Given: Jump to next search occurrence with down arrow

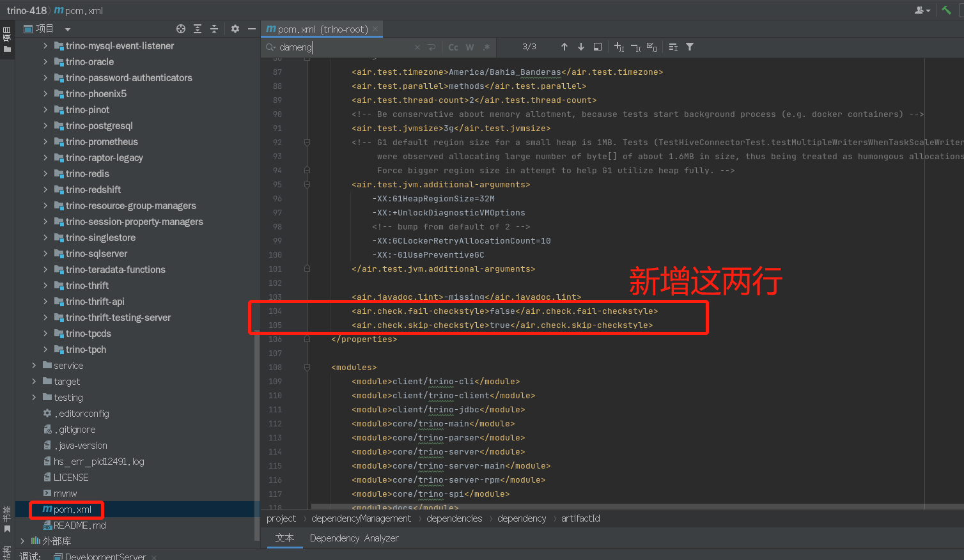Looking at the screenshot, I should click(x=581, y=47).
